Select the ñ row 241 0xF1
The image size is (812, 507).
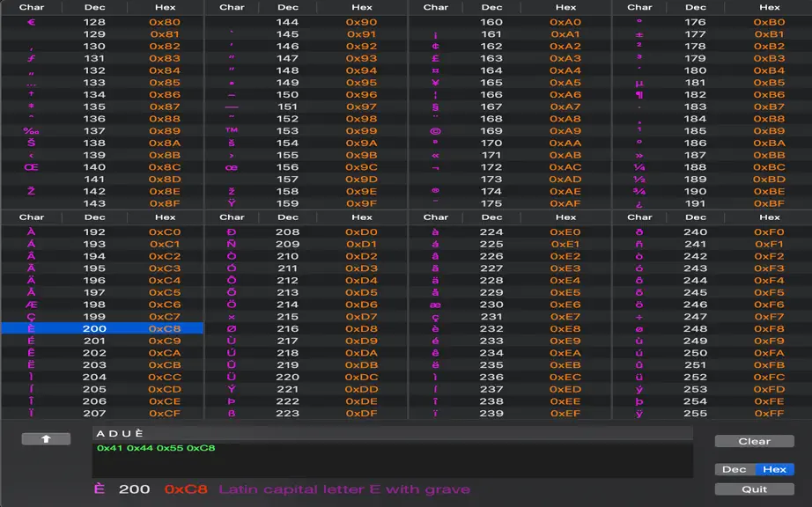point(712,244)
